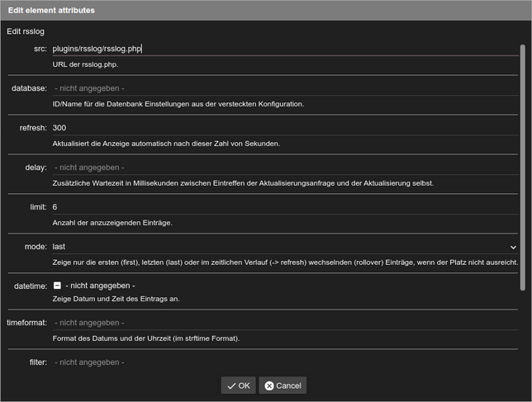Click the 'mode:' label
Image resolution: width=532 pixels, height=402 pixels.
[x=36, y=247]
